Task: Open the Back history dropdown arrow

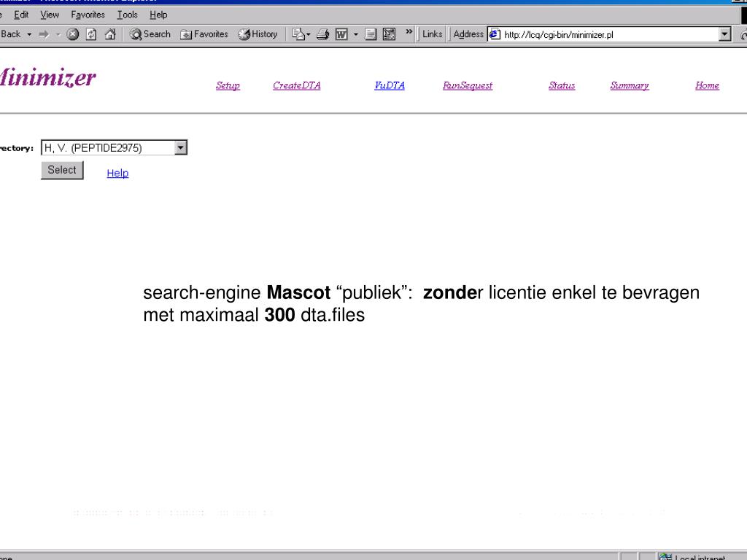Action: click(29, 34)
